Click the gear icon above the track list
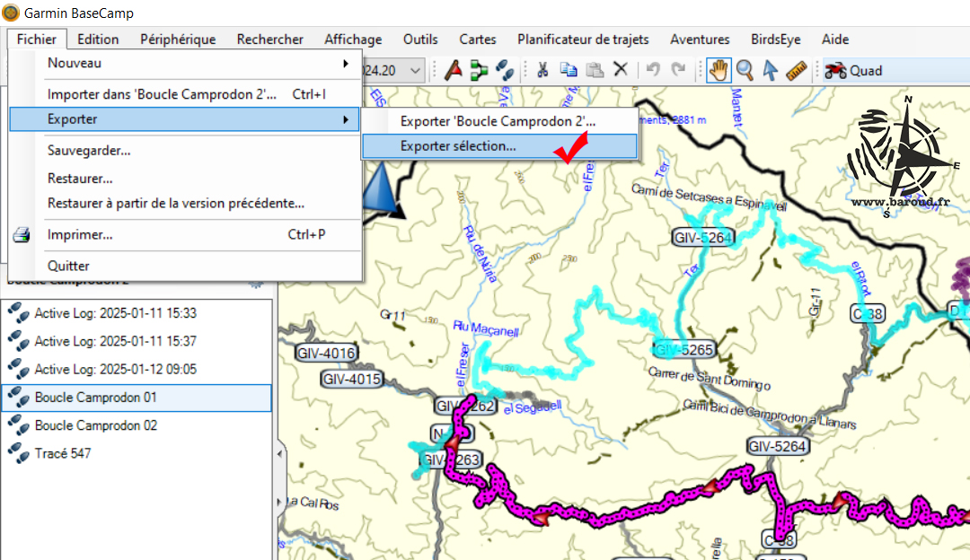 pyautogui.click(x=255, y=284)
